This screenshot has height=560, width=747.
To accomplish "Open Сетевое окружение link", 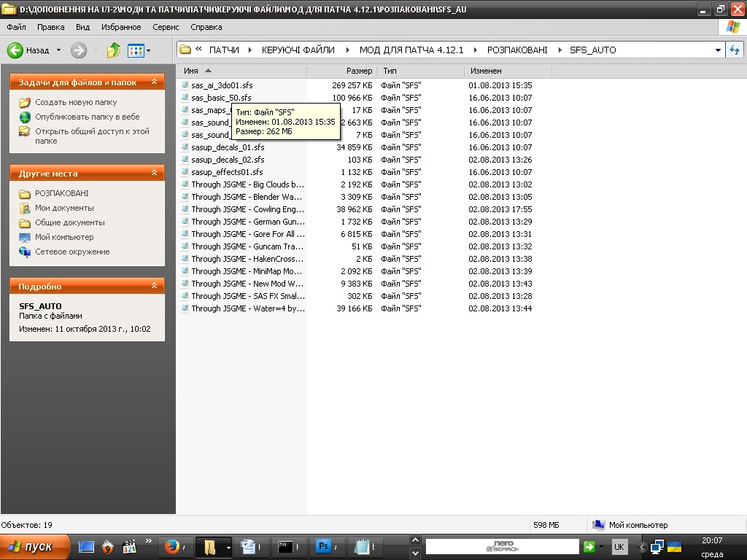I will coord(72,252).
